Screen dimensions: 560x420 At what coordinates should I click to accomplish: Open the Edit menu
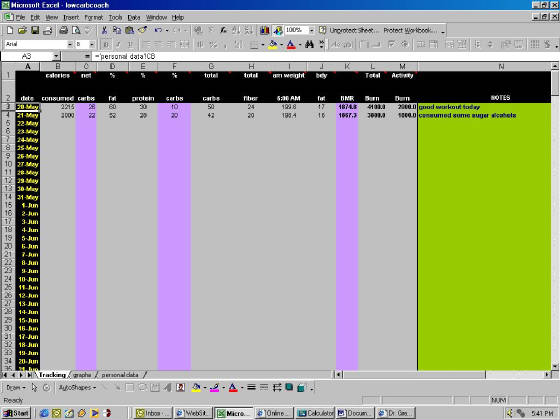(x=35, y=17)
